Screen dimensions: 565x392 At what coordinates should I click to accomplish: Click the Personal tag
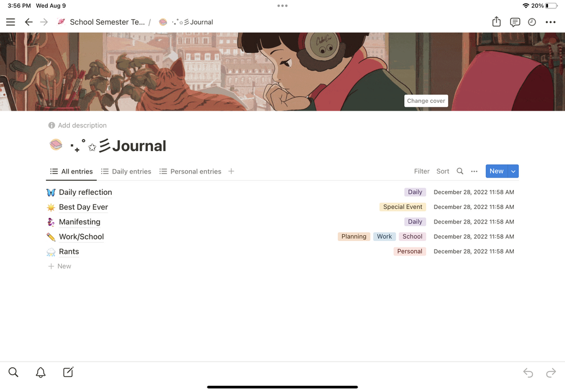409,251
